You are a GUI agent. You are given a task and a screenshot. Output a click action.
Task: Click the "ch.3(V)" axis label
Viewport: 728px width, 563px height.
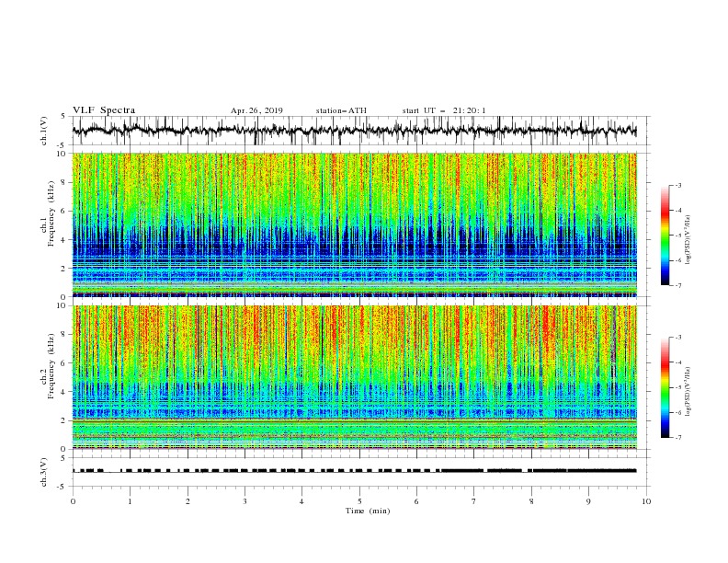(x=44, y=472)
